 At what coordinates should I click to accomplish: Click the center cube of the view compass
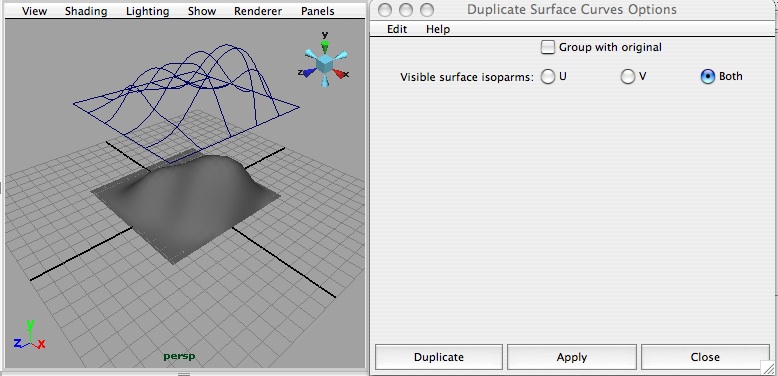click(324, 63)
